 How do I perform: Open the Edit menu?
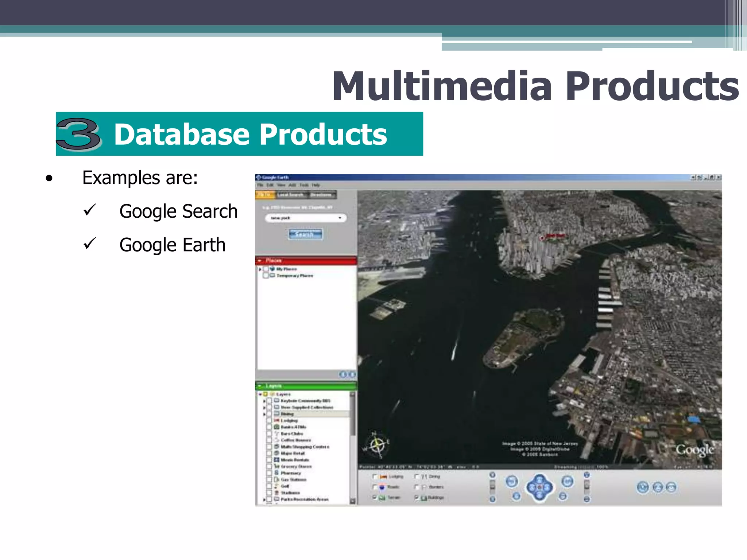[270, 185]
